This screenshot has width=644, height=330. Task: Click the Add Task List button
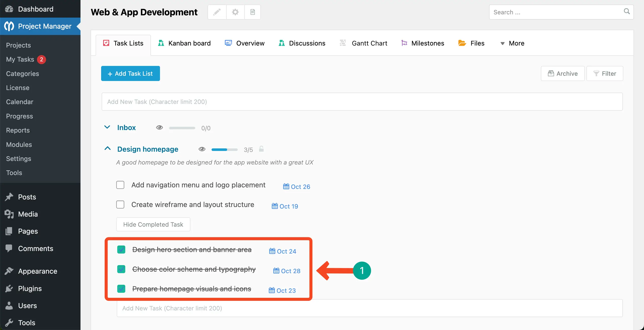[130, 73]
